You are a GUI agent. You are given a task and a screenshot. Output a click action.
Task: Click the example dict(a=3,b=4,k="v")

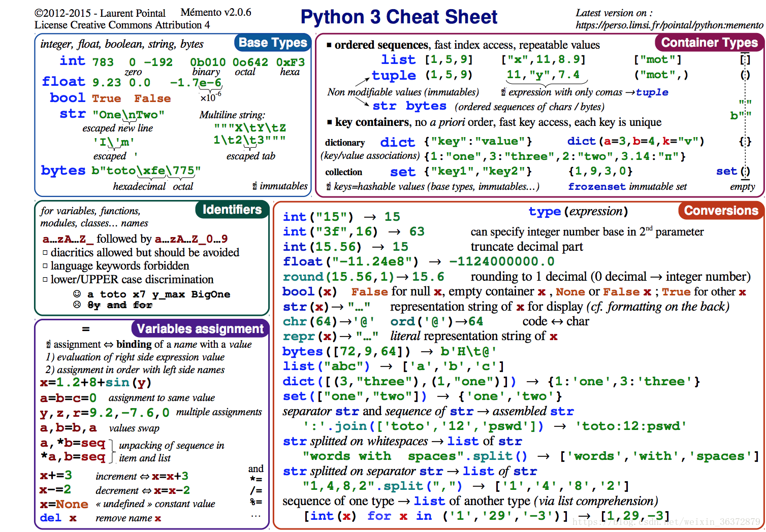click(x=636, y=141)
